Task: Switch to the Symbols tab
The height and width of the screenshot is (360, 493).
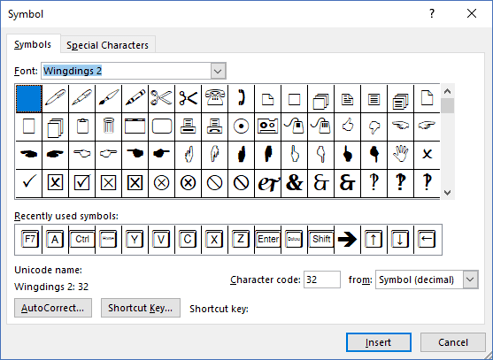Action: (x=33, y=45)
